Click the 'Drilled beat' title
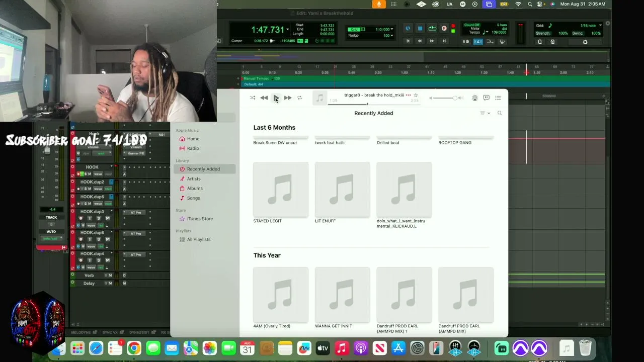 click(x=388, y=143)
